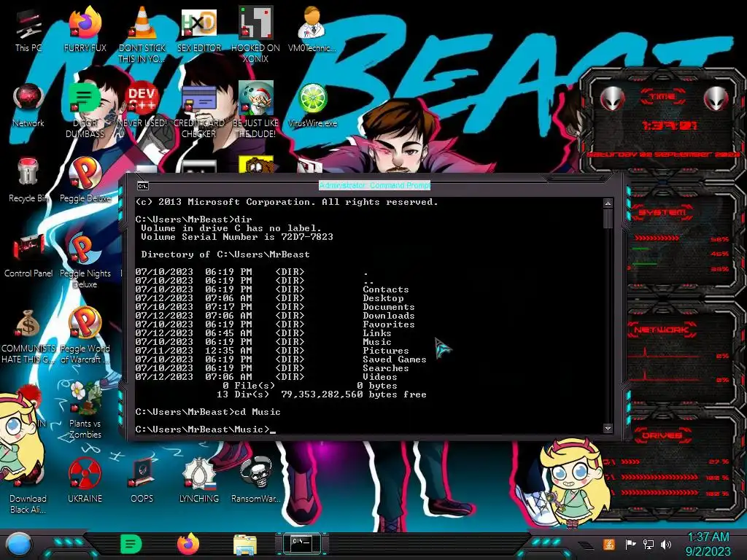The width and height of the screenshot is (747, 560).
Task: Click the Start orb on the taskbar
Action: [x=19, y=545]
